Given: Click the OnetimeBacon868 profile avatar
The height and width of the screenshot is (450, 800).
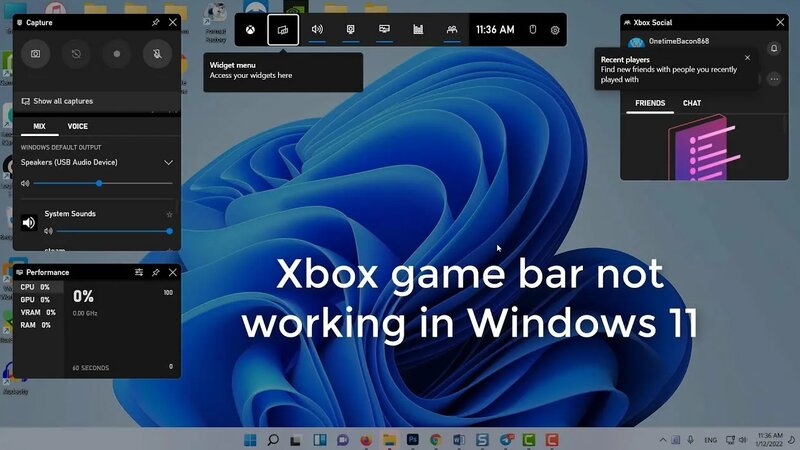Looking at the screenshot, I should tap(636, 42).
